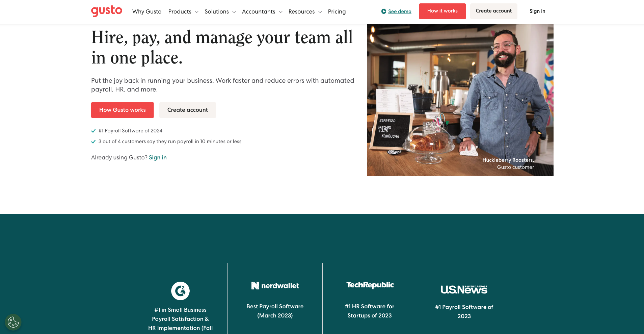The height and width of the screenshot is (334, 644).
Task: Expand the Solutions dropdown menu
Action: [x=220, y=12]
